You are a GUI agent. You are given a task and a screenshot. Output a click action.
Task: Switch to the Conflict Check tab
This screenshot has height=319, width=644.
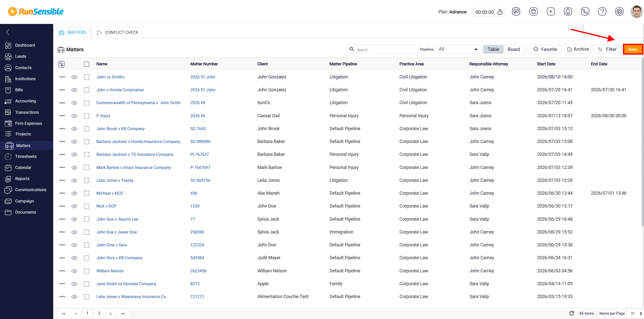point(117,33)
